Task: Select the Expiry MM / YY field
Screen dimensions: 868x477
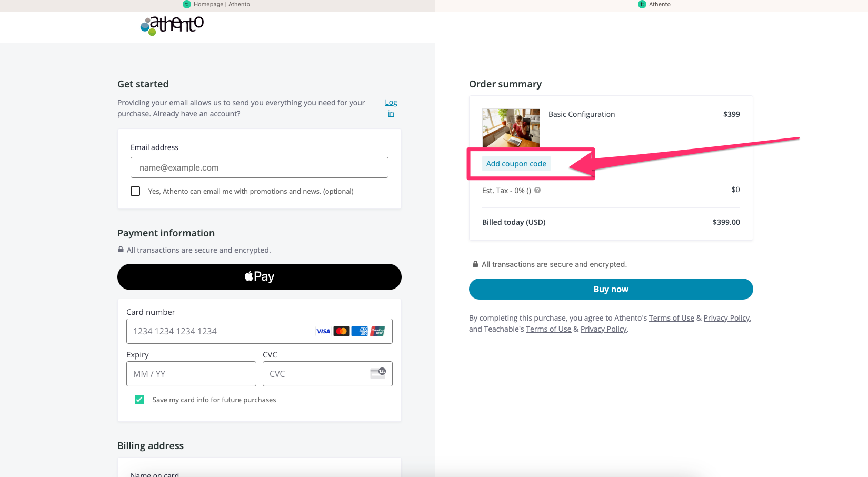Action: point(191,374)
